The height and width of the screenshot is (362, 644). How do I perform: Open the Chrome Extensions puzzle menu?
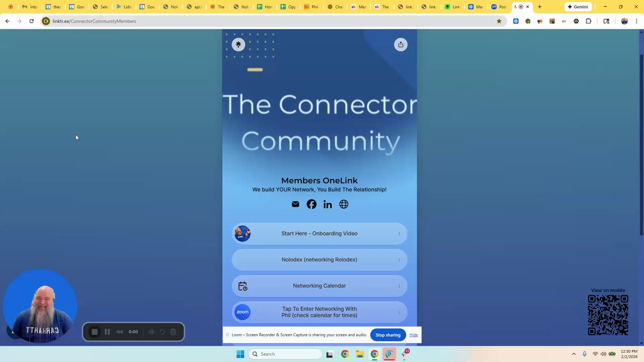[x=588, y=21]
